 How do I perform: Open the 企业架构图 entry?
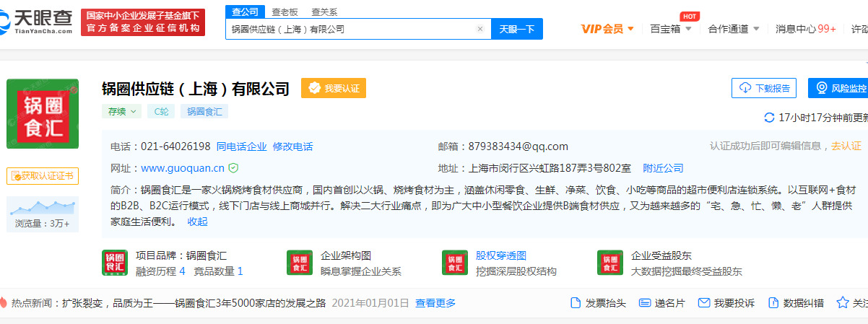345,255
